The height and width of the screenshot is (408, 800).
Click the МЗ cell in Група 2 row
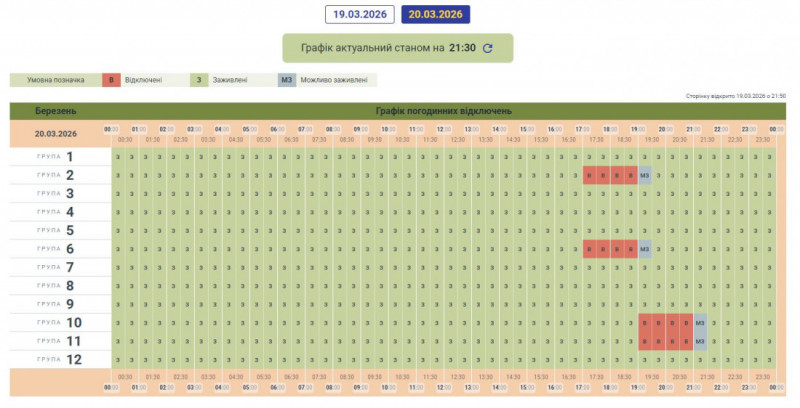click(x=645, y=175)
